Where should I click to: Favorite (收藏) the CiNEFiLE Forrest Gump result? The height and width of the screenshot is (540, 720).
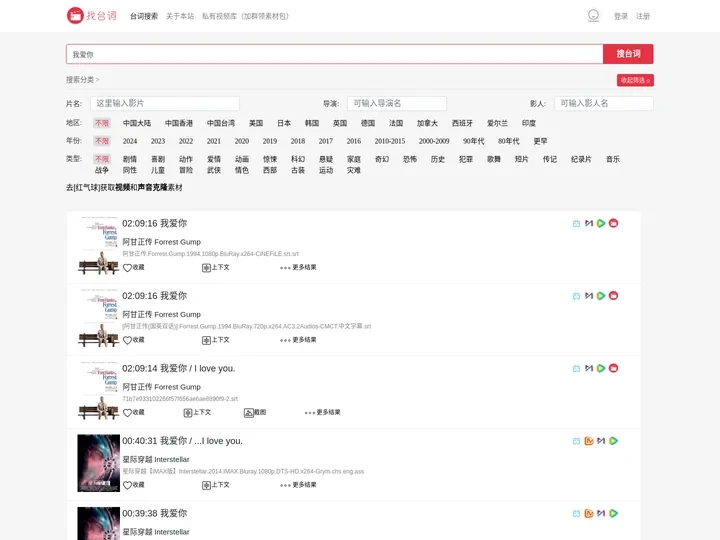(x=134, y=267)
